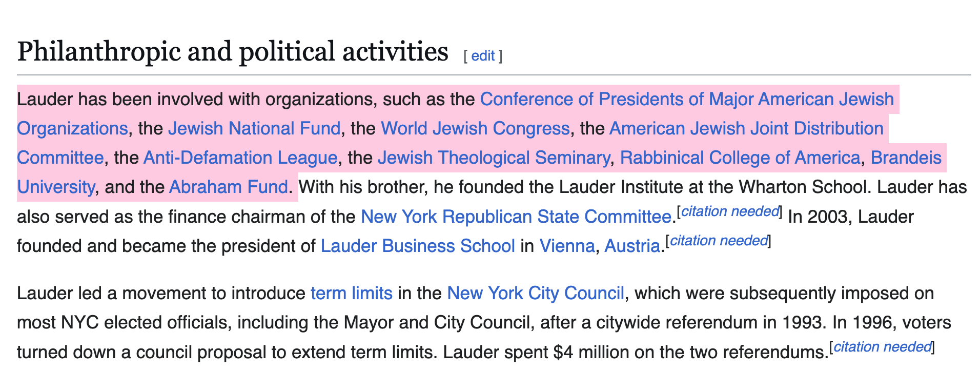Image resolution: width=980 pixels, height=389 pixels.
Task: Open the Jewish Theological Seminary link
Action: [493, 158]
